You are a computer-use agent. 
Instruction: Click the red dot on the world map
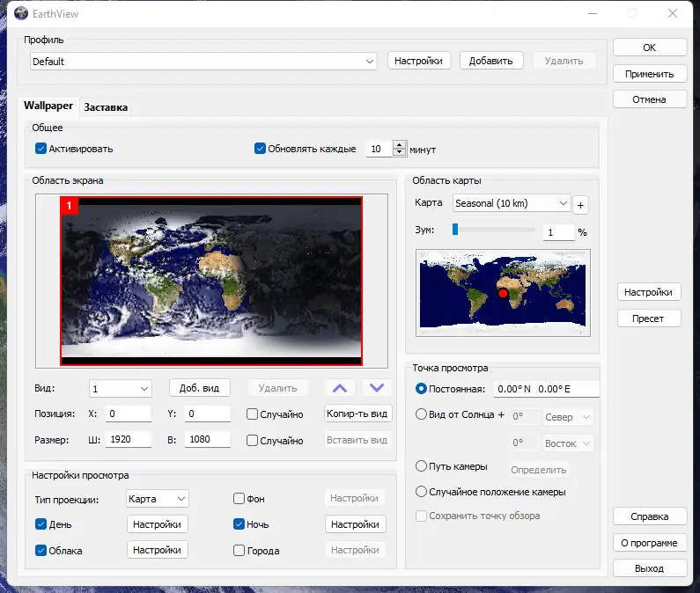coord(503,293)
